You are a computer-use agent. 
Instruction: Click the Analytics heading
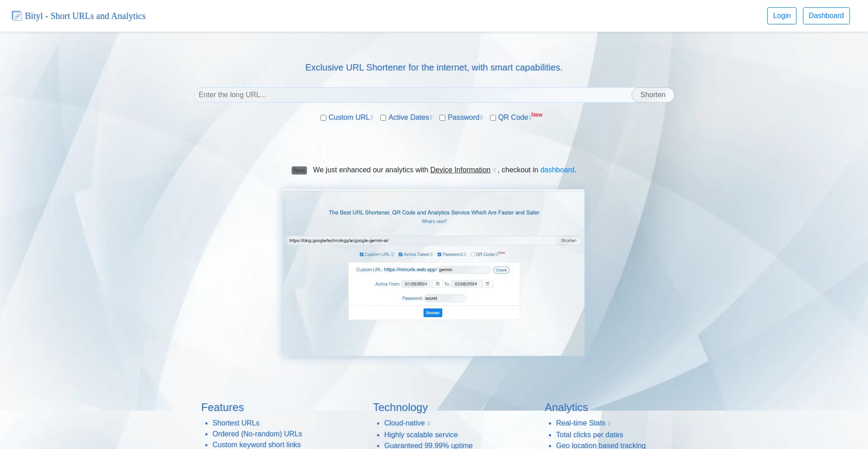(x=566, y=407)
